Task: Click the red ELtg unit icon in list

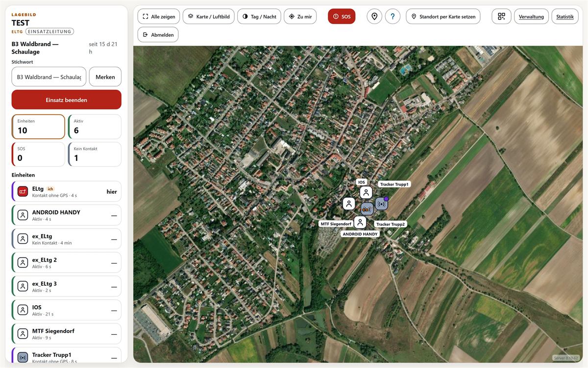Action: tap(23, 191)
